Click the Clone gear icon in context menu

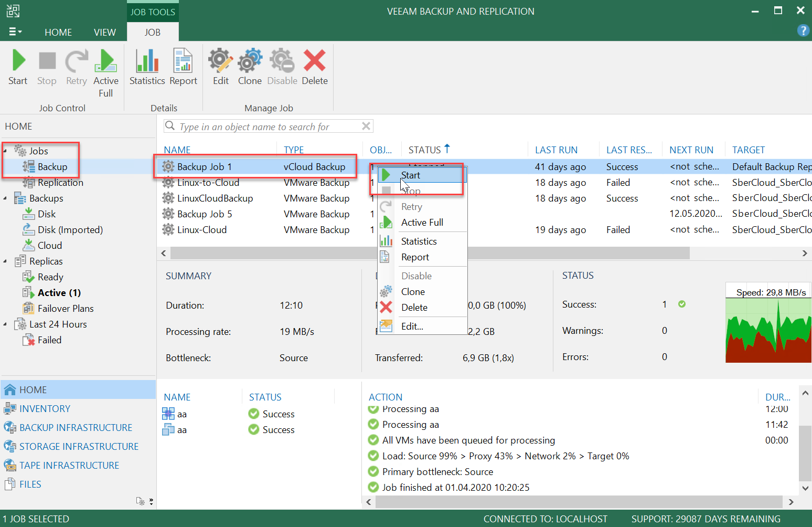pos(386,291)
